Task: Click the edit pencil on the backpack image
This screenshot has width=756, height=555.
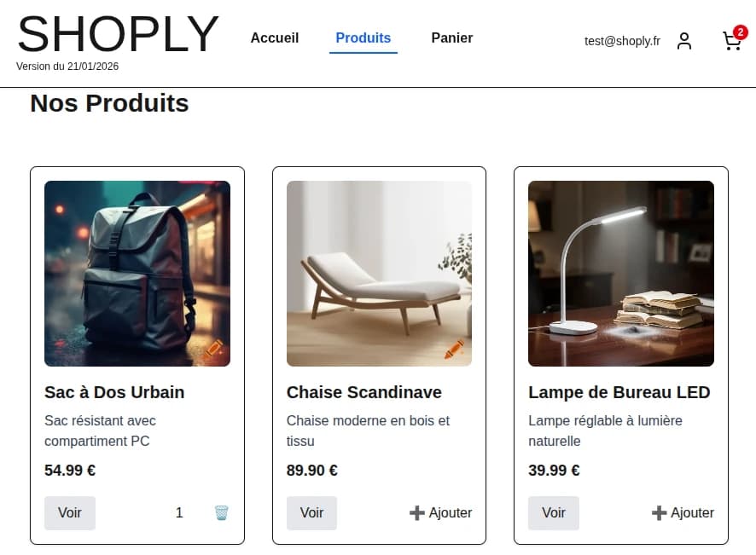Action: (214, 348)
